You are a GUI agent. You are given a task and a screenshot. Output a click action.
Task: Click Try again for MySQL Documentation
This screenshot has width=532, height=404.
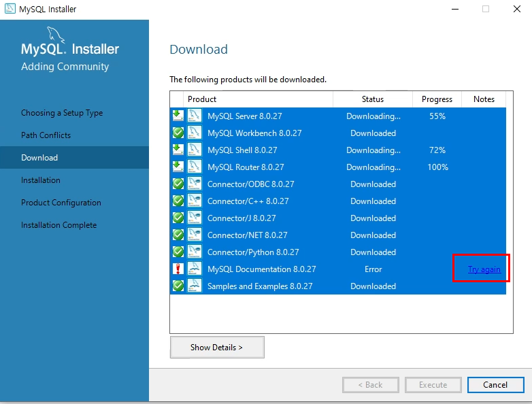pos(484,269)
